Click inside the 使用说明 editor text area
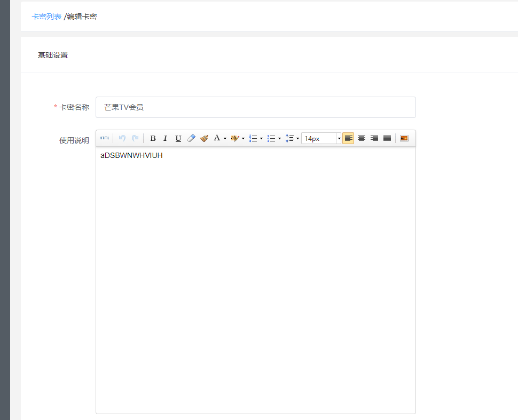The width and height of the screenshot is (518, 420). pos(256,280)
